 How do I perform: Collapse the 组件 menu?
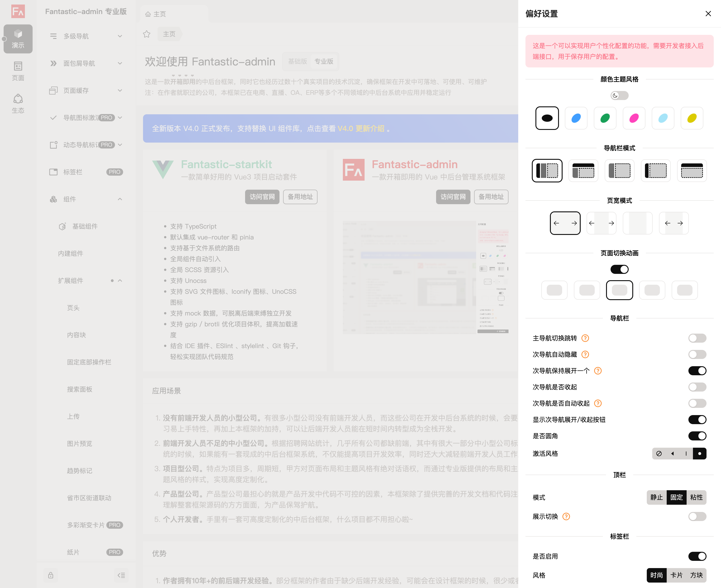click(x=86, y=199)
